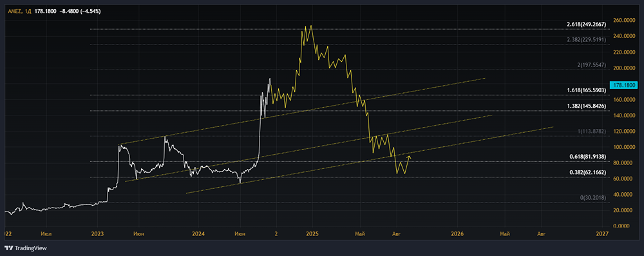Click the 2026 label on time axis

point(457,234)
